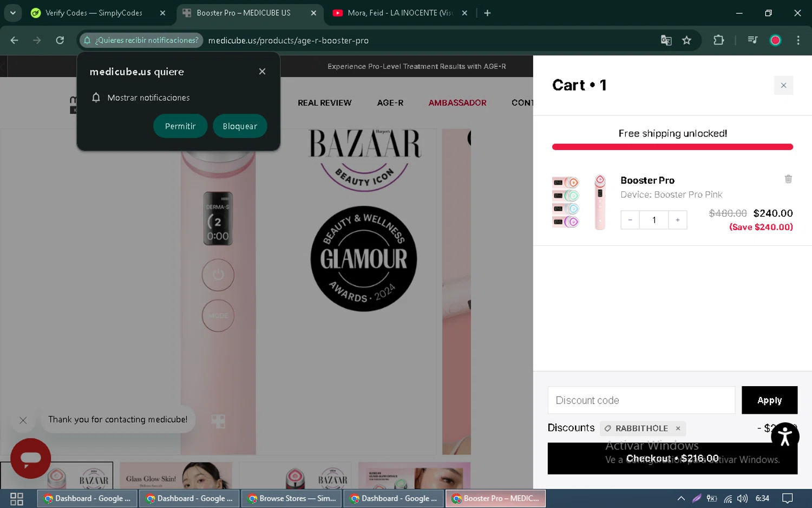Open the Chrome three-dot menu

[x=798, y=40]
